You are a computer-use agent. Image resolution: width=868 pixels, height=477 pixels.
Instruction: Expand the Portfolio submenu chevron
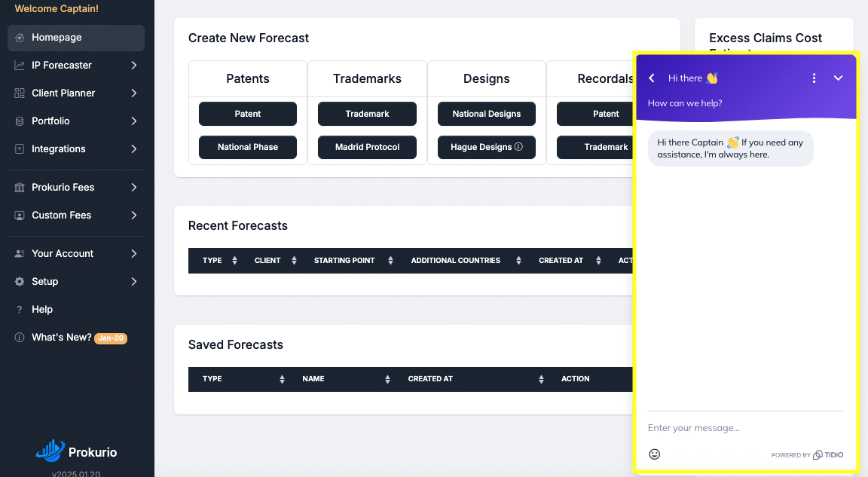click(x=134, y=121)
